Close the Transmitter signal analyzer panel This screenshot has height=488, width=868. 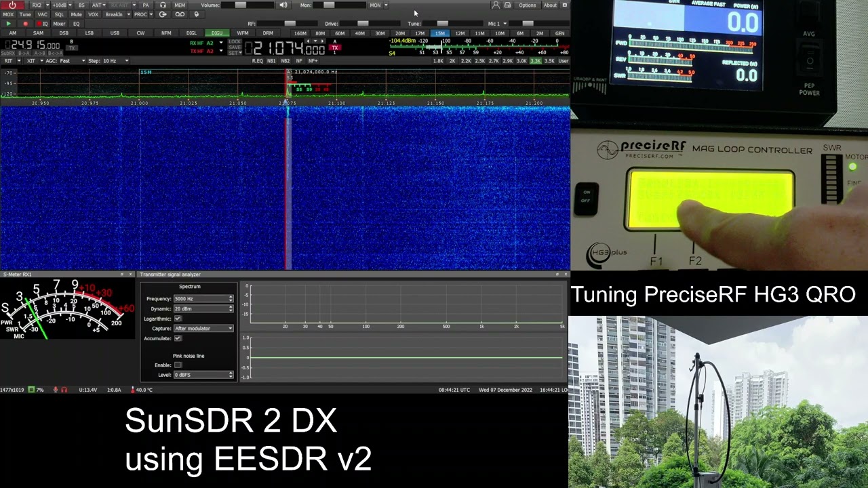point(566,274)
